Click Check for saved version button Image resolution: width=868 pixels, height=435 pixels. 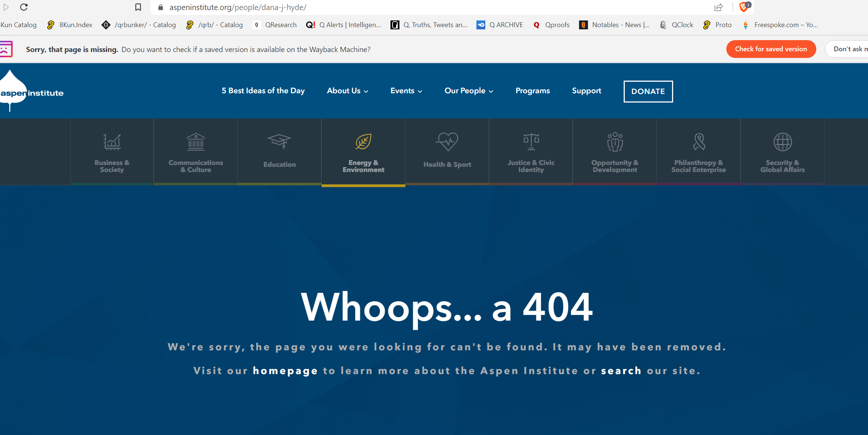click(x=771, y=49)
